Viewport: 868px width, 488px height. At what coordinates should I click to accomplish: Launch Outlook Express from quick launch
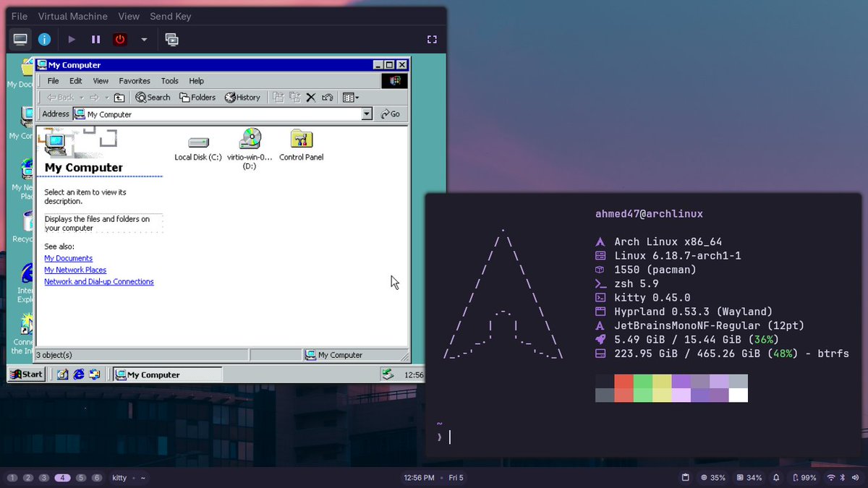[94, 374]
